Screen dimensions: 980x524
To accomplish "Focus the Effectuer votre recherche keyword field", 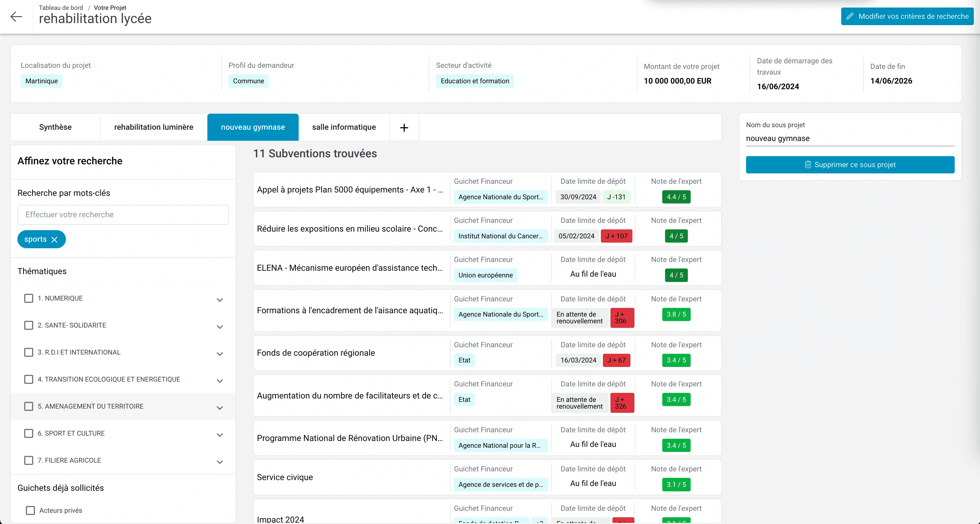I will point(123,214).
